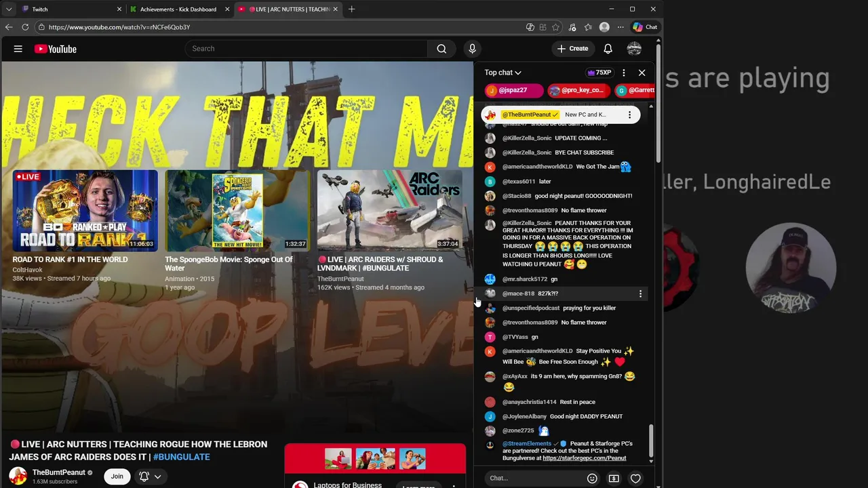Open Copilot Chat sidebar
The height and width of the screenshot is (488, 868).
point(645,27)
